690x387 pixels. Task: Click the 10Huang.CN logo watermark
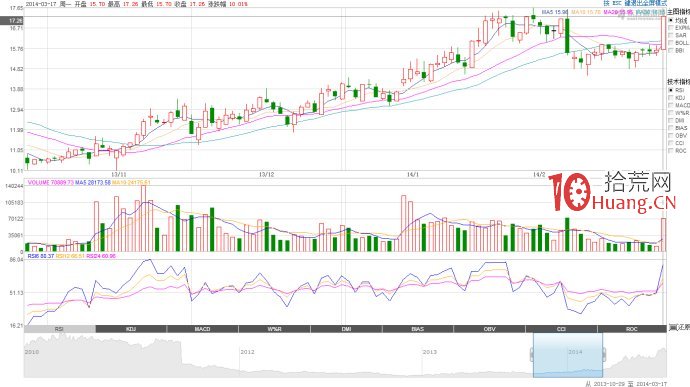pyautogui.click(x=612, y=192)
